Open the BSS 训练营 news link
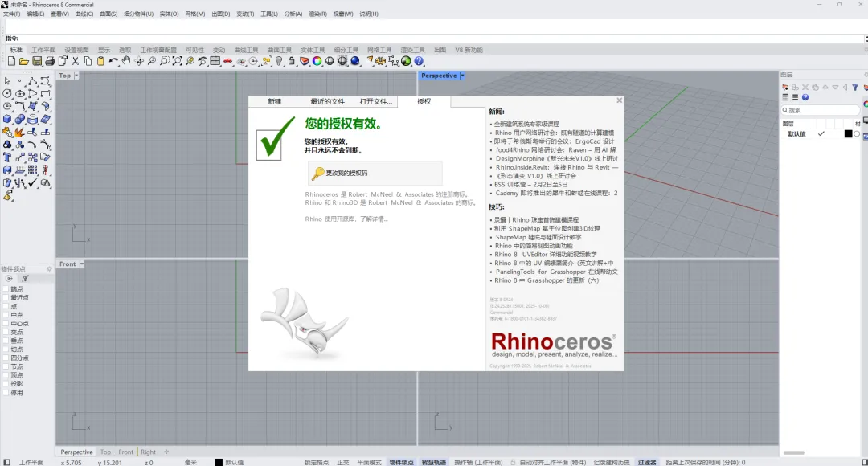The width and height of the screenshot is (868, 466). tap(531, 184)
